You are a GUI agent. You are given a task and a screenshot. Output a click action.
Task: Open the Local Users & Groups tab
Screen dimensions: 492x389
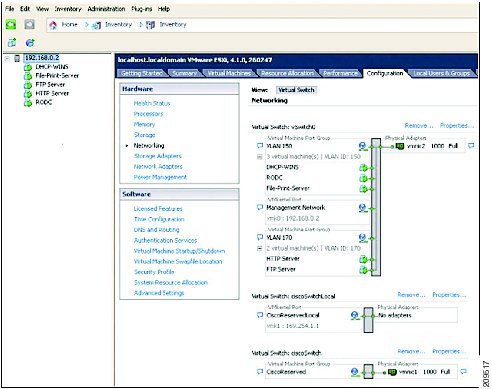442,73
